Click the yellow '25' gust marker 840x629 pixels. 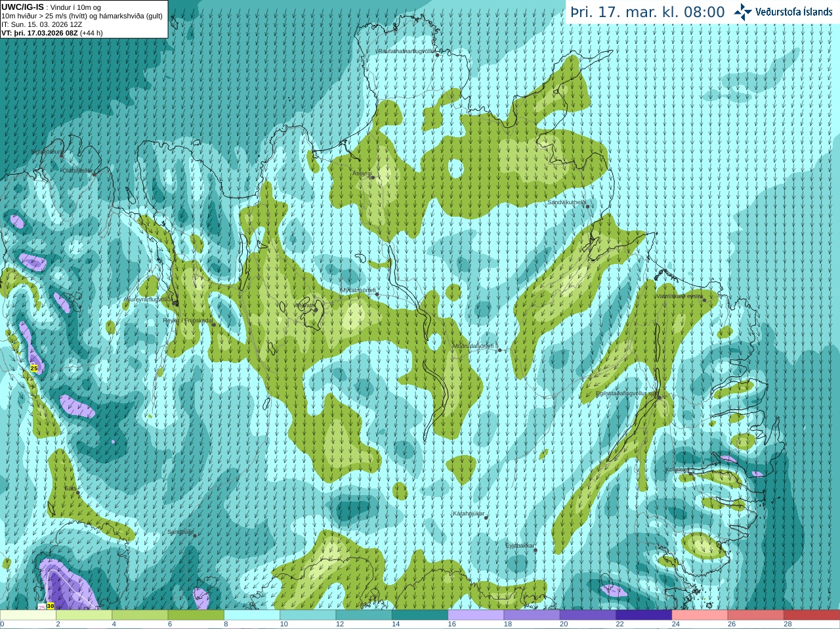(34, 368)
